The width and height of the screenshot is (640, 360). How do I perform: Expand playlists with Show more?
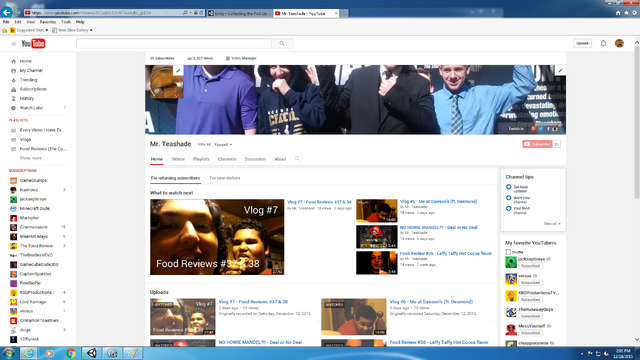click(31, 158)
